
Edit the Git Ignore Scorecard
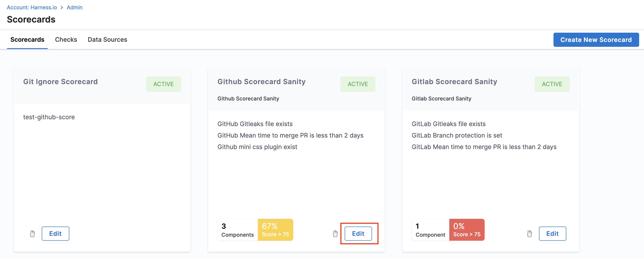coord(55,234)
